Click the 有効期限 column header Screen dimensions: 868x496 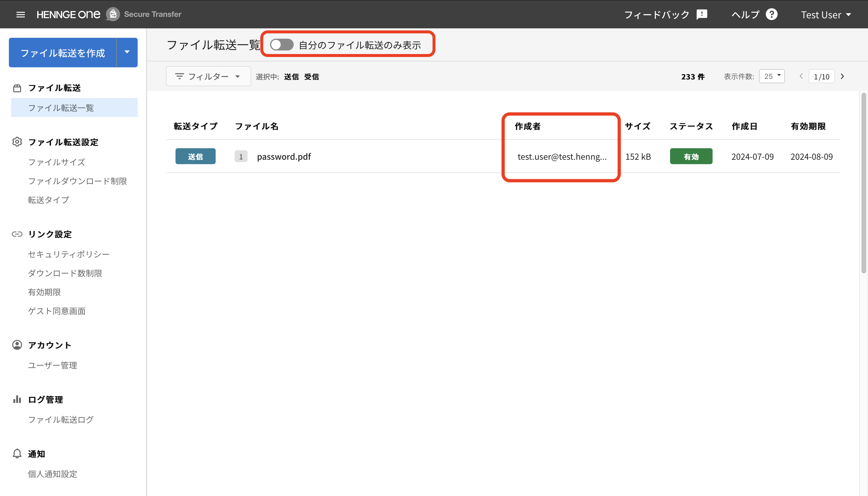click(x=808, y=126)
